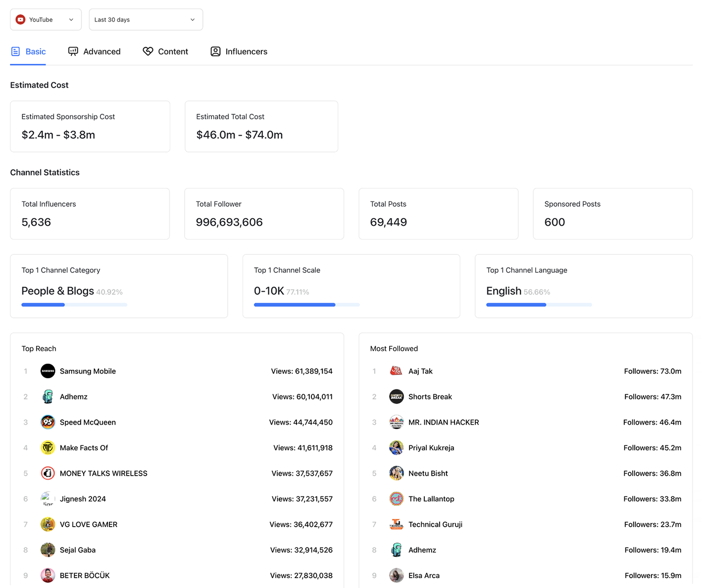Click Adhemz avatar in Most Followed list
Viewport: 701px width, 588px height.
pos(396,550)
